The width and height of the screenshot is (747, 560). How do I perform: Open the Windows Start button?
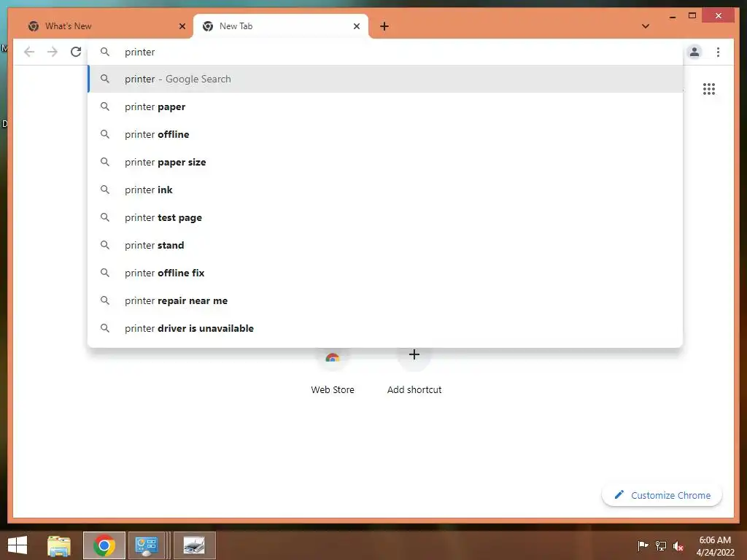coord(18,545)
